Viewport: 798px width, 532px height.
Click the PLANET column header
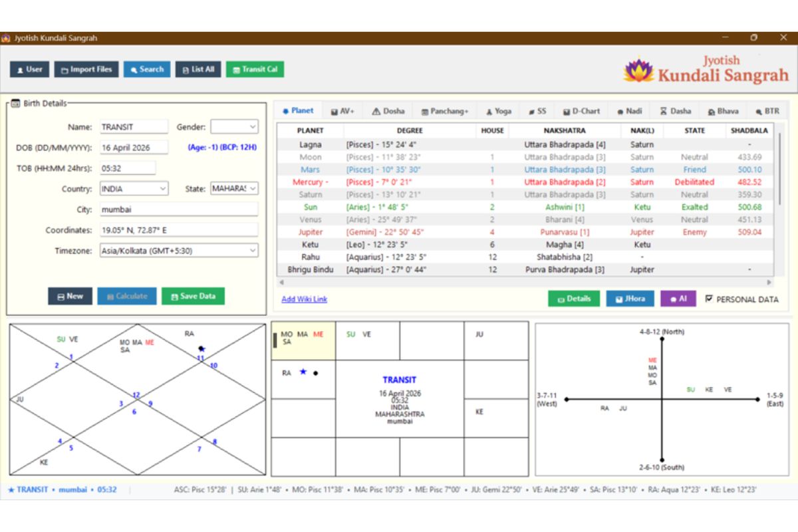(310, 130)
